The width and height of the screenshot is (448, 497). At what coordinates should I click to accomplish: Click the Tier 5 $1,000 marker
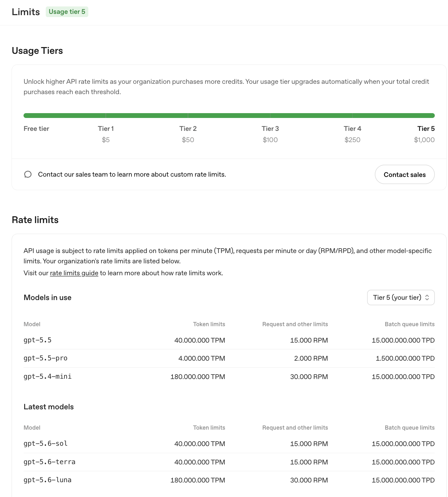(x=424, y=134)
